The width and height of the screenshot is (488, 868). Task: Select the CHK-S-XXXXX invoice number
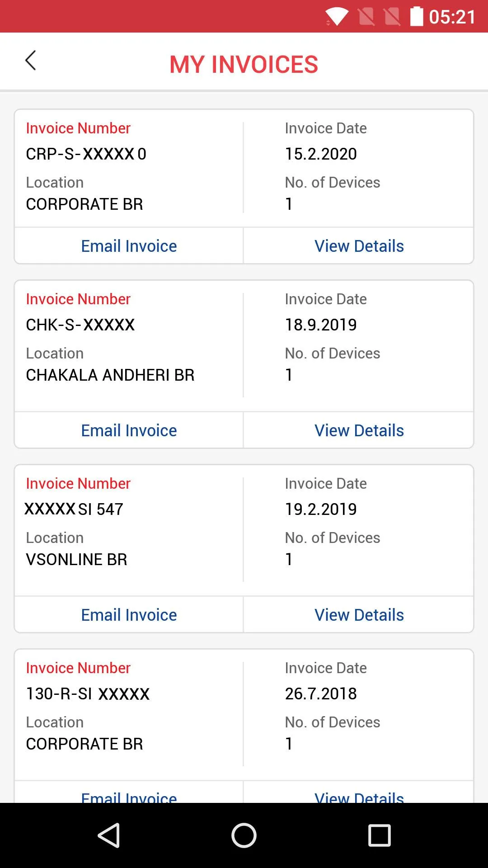[80, 325]
